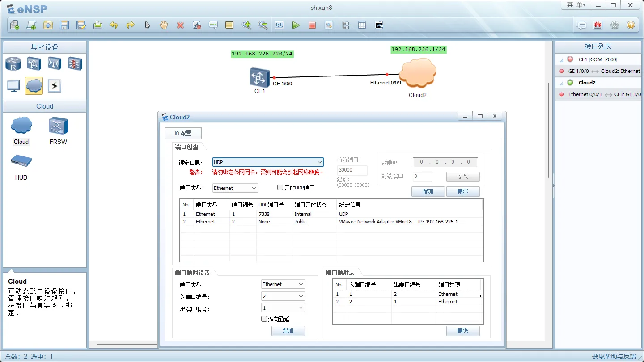
Task: Zoom in on the topology canvas
Action: 246,25
